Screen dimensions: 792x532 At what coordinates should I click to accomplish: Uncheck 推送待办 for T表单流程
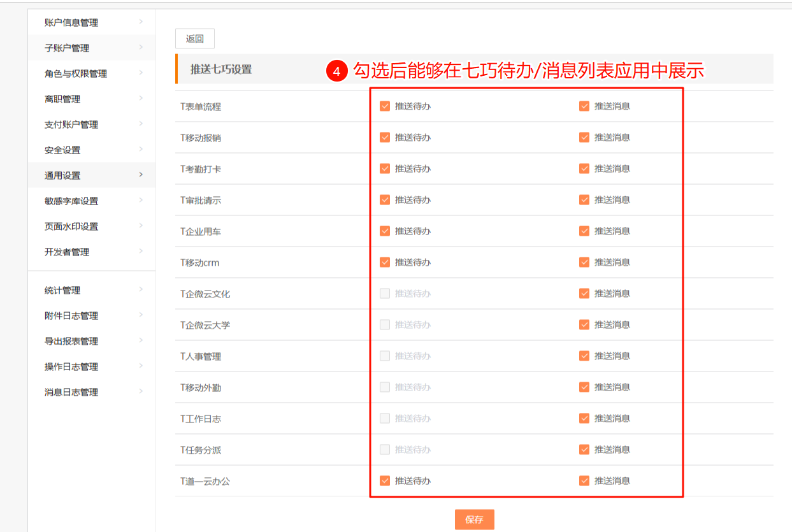coord(384,106)
